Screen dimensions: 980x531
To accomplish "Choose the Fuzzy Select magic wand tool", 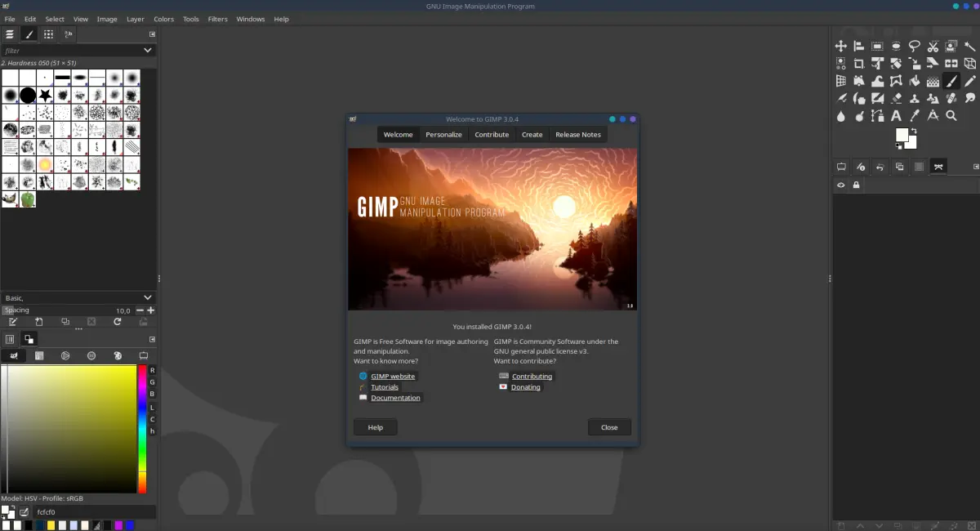I will click(x=969, y=47).
